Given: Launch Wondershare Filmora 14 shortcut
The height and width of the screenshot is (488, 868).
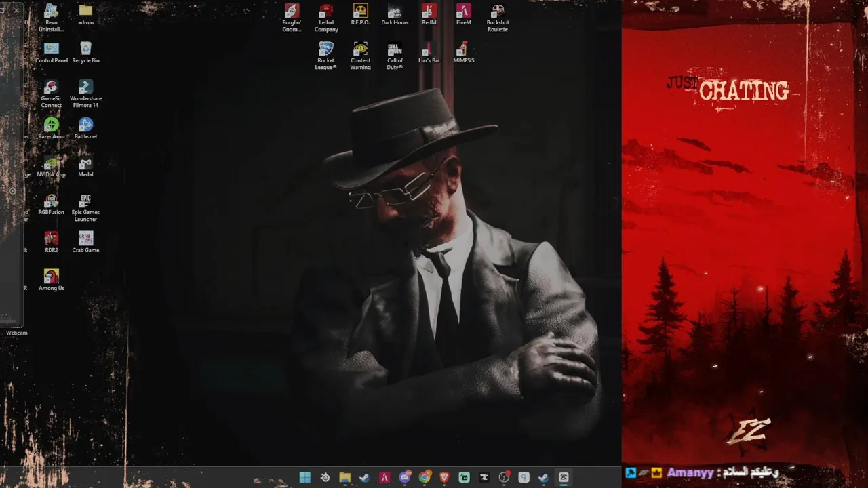Looking at the screenshot, I should 85,94.
